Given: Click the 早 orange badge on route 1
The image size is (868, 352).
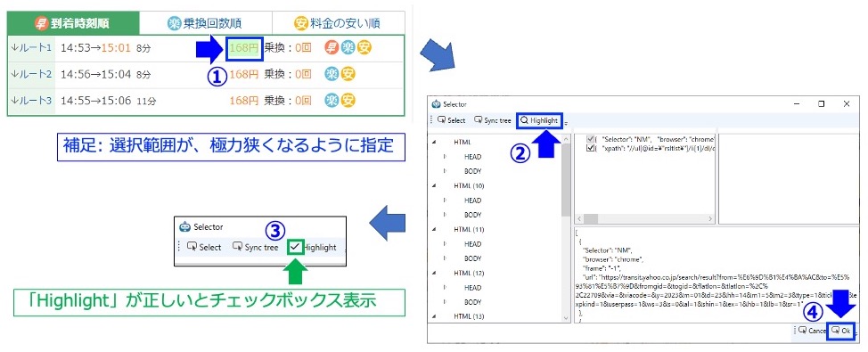Looking at the screenshot, I should tap(331, 47).
